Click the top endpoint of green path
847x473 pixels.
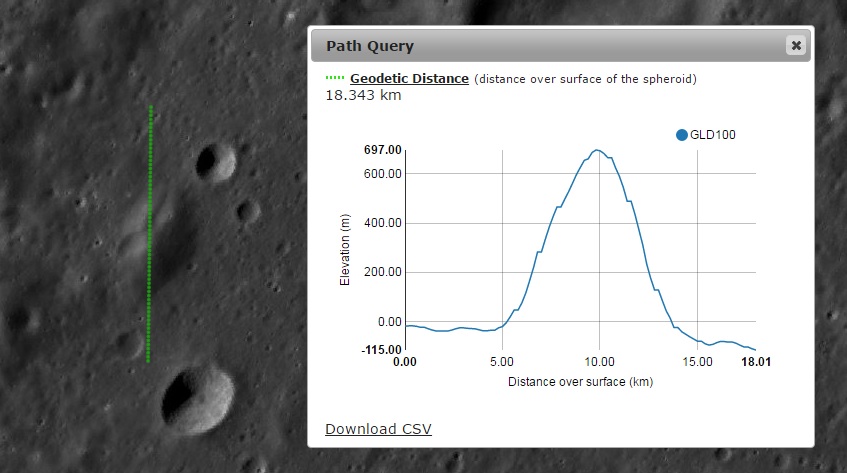click(x=151, y=107)
